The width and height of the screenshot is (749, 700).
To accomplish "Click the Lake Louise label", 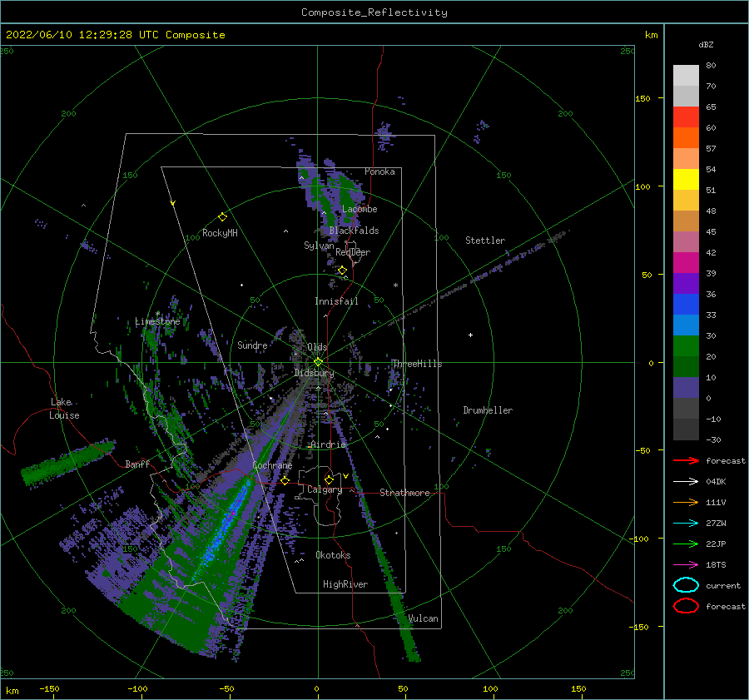I will (64, 409).
